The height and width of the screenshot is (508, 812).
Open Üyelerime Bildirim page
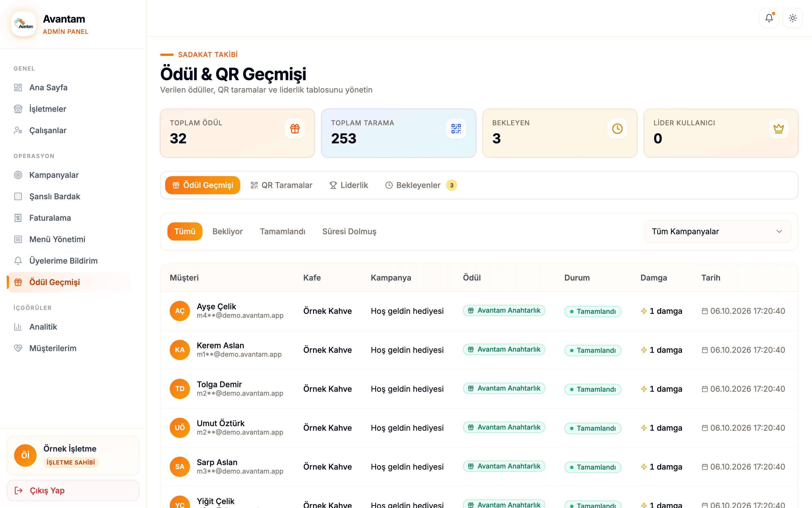click(x=69, y=261)
